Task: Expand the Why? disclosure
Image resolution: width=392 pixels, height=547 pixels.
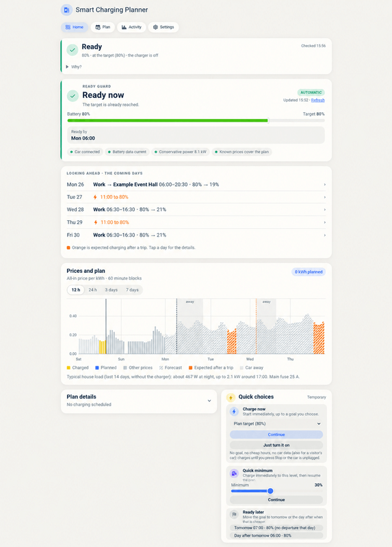Action: 74,67
